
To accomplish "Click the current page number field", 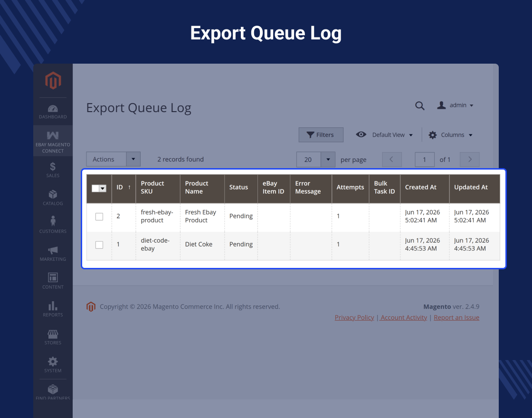I will pyautogui.click(x=425, y=160).
